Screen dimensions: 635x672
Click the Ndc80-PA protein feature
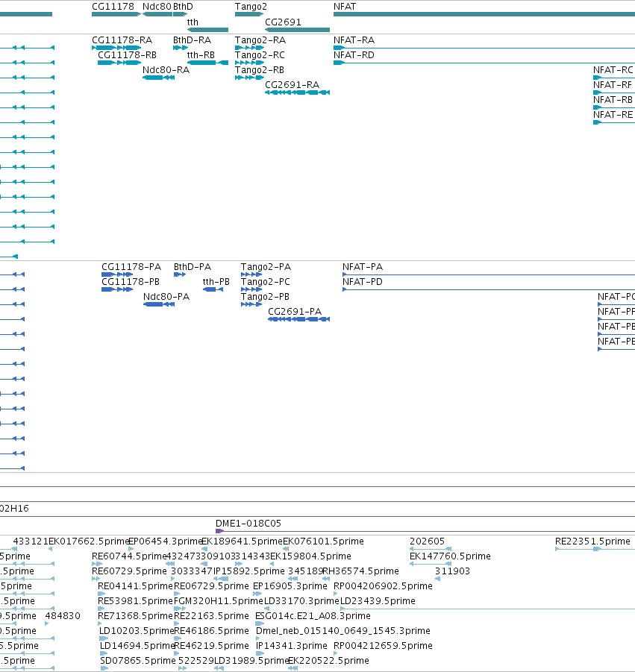tap(159, 304)
